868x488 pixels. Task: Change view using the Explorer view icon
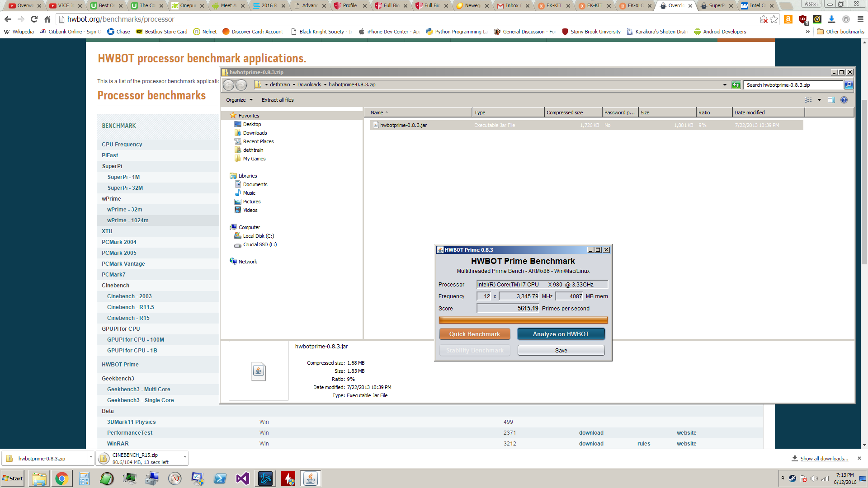808,100
